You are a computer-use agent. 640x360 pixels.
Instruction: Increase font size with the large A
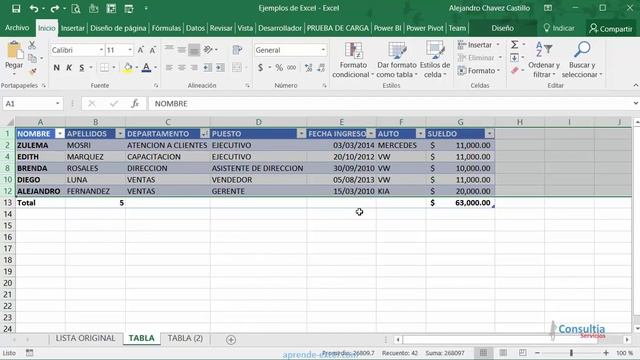[x=140, y=50]
